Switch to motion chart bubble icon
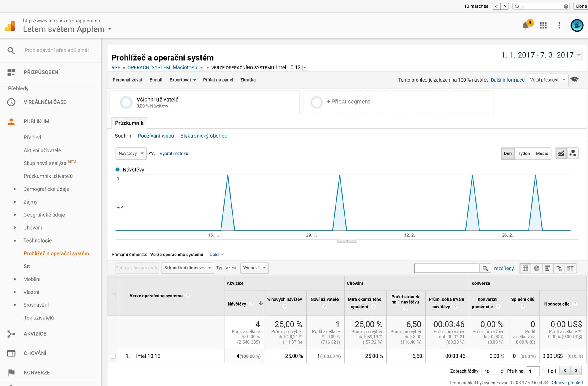 pos(573,153)
